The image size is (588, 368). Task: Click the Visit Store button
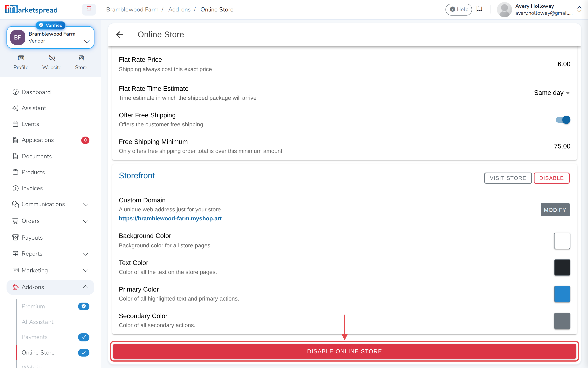pyautogui.click(x=508, y=178)
